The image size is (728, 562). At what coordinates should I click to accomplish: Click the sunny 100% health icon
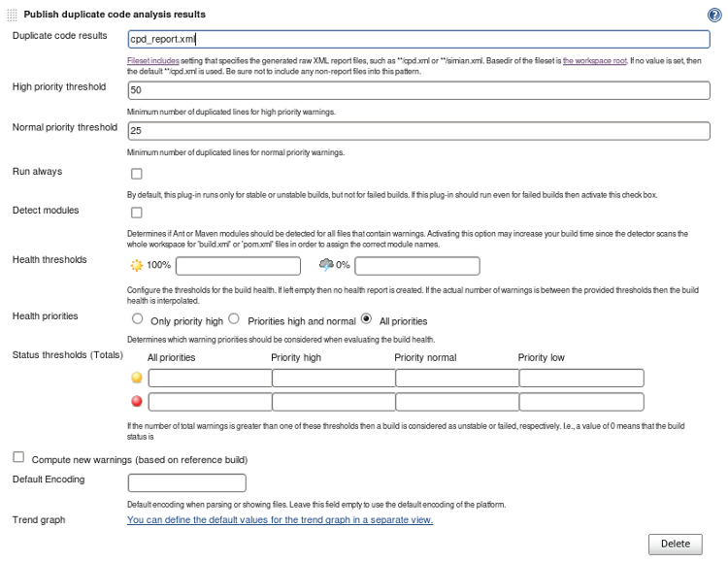click(136, 265)
